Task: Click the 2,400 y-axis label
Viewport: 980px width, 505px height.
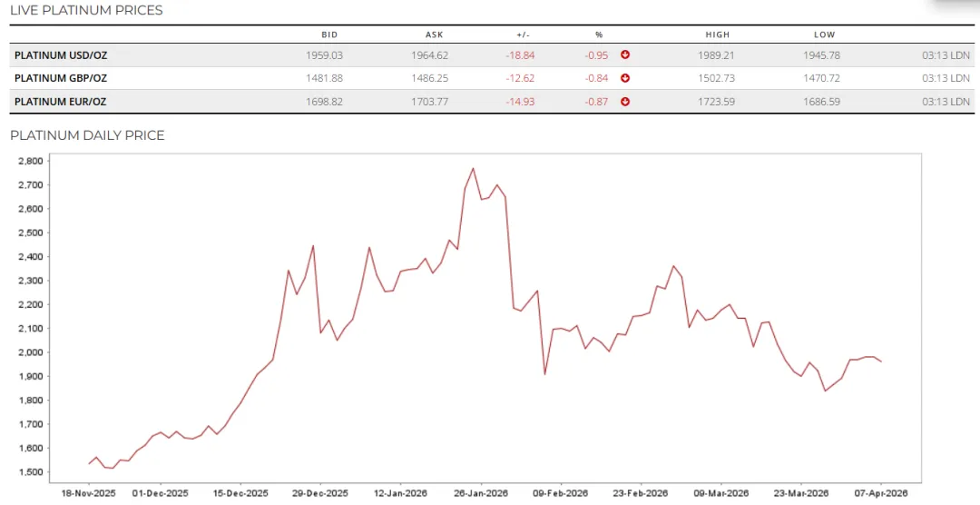Action: (31, 256)
